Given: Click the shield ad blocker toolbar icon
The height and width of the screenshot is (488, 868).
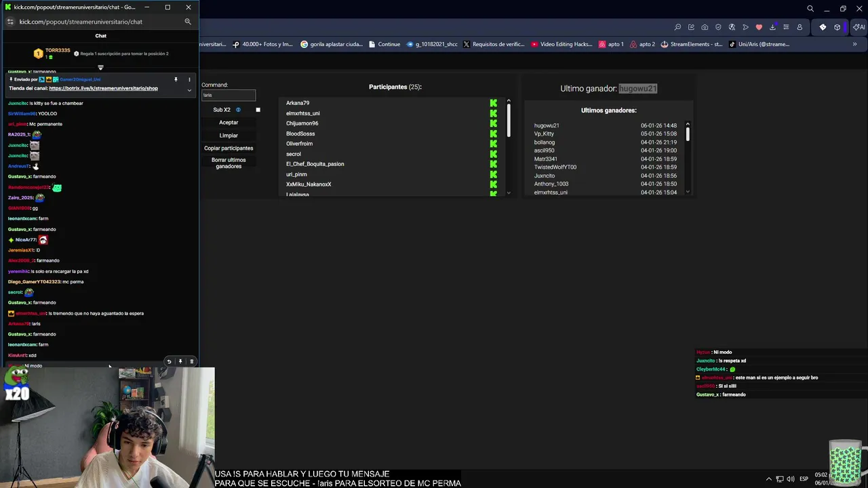Looking at the screenshot, I should [x=718, y=27].
